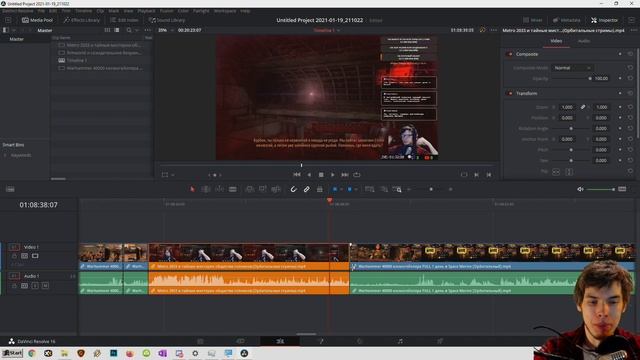The height and width of the screenshot is (360, 640).
Task: Click the Windows Start button
Action: pos(12,353)
